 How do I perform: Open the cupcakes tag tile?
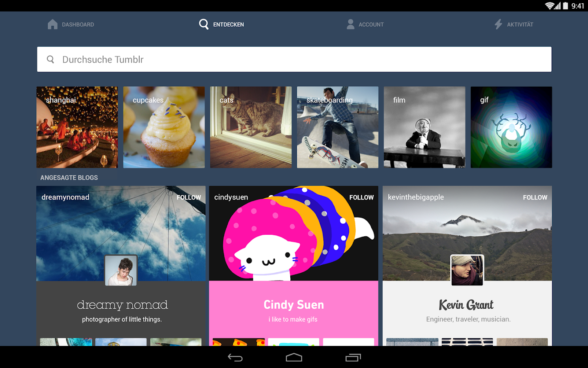164,127
